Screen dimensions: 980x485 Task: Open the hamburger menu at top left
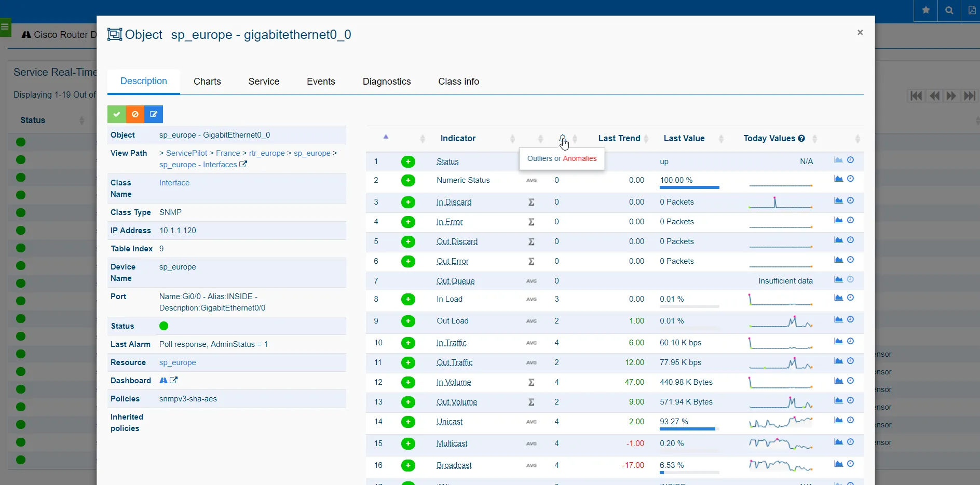coord(5,27)
